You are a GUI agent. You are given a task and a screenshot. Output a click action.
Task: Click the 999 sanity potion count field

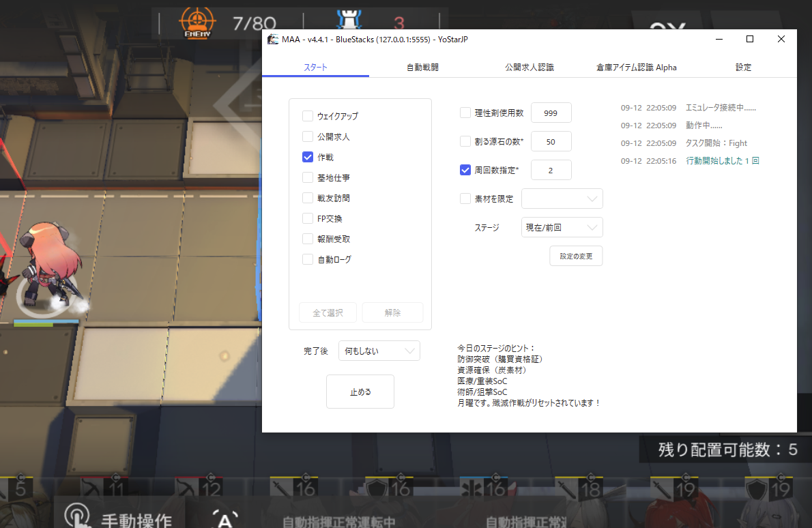(x=551, y=113)
